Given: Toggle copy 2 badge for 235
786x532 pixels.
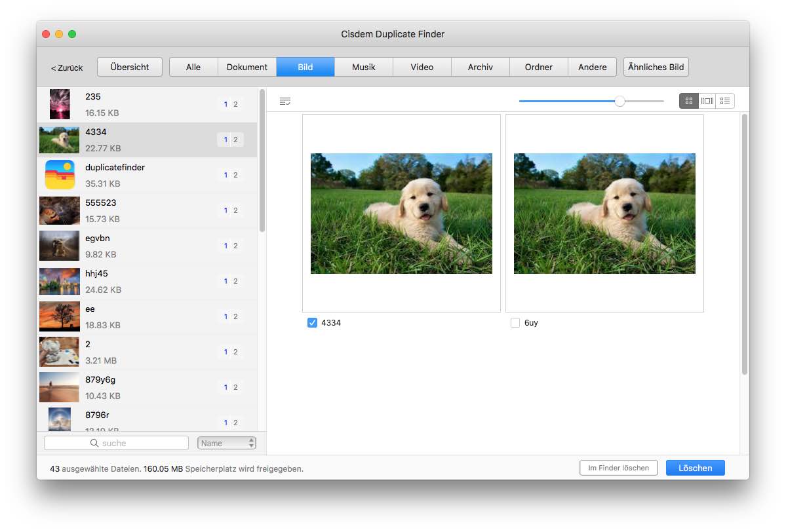Looking at the screenshot, I should coord(235,104).
